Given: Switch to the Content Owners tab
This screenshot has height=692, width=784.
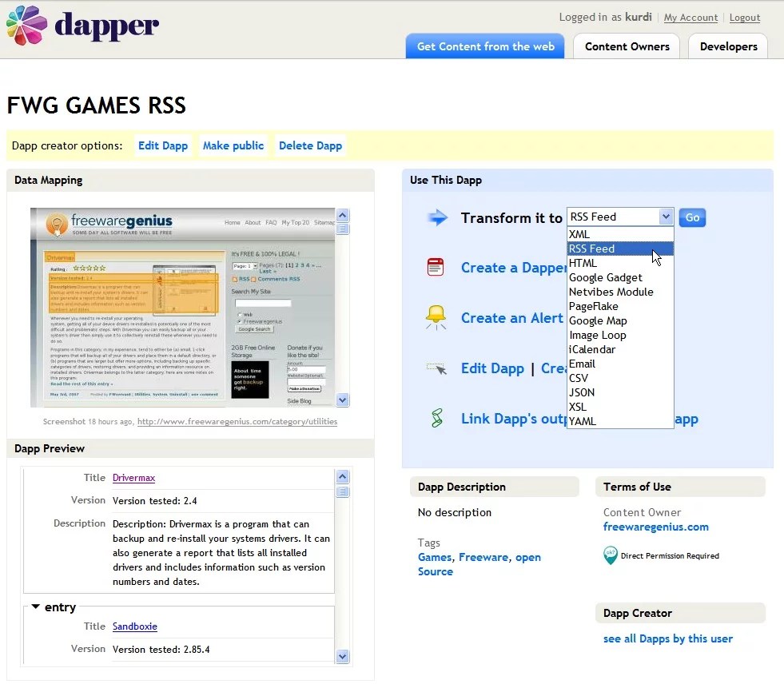Looking at the screenshot, I should coord(627,46).
